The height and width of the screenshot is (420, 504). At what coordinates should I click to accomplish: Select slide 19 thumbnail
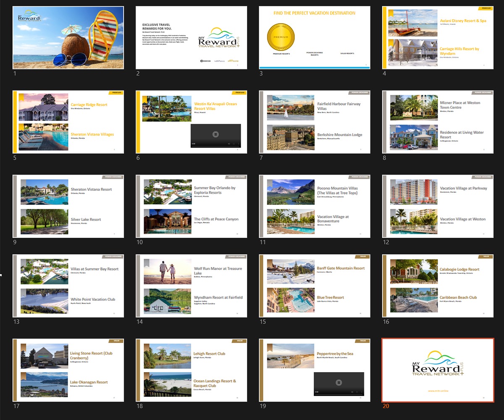pos(315,370)
